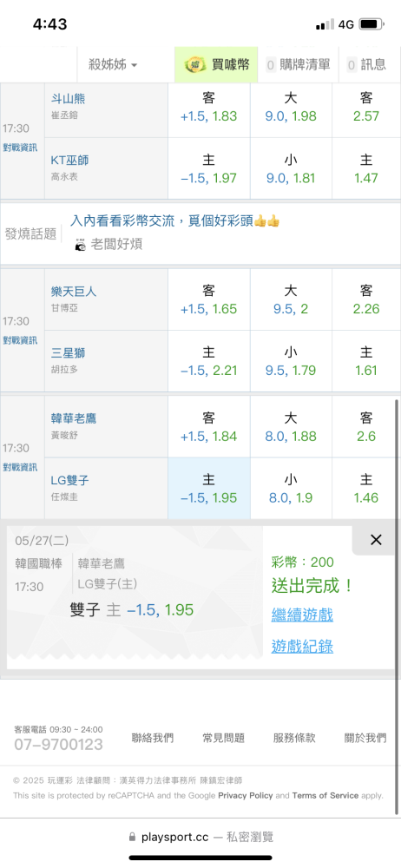Viewport: 401px width, 868px height.
Task: Expand the 殺姊姊 account dropdown
Action: pos(113,65)
